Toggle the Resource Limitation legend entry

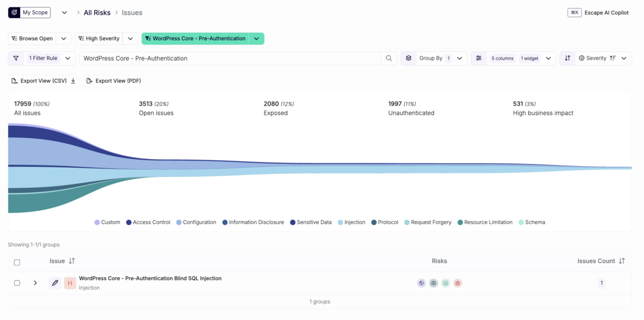(x=485, y=222)
